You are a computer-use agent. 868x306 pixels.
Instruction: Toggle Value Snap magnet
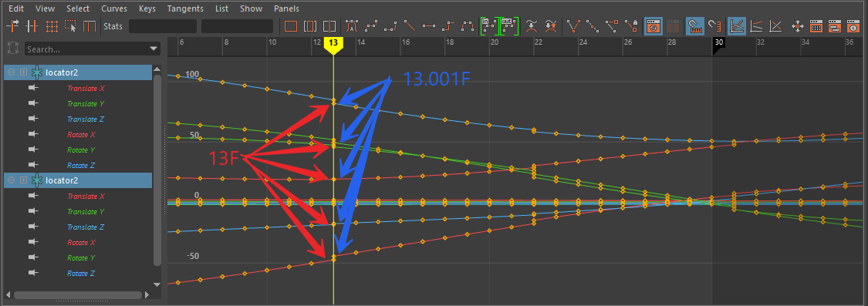click(x=714, y=25)
